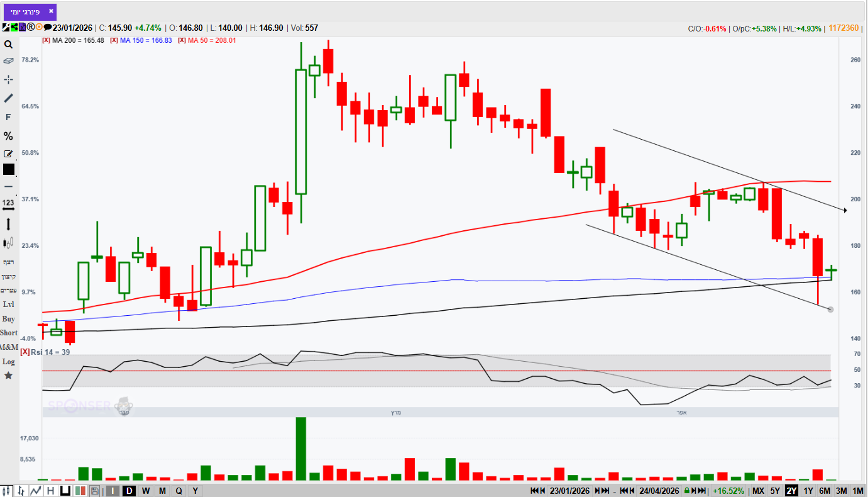Click the green-red colored bars icon

pos(80,491)
